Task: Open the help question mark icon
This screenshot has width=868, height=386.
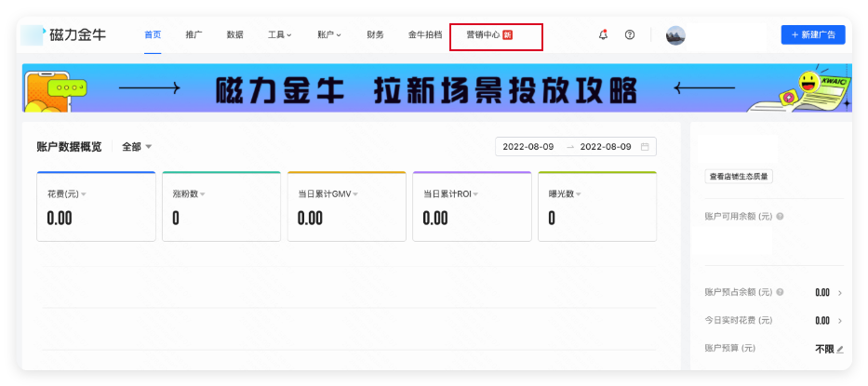Action: pyautogui.click(x=630, y=34)
